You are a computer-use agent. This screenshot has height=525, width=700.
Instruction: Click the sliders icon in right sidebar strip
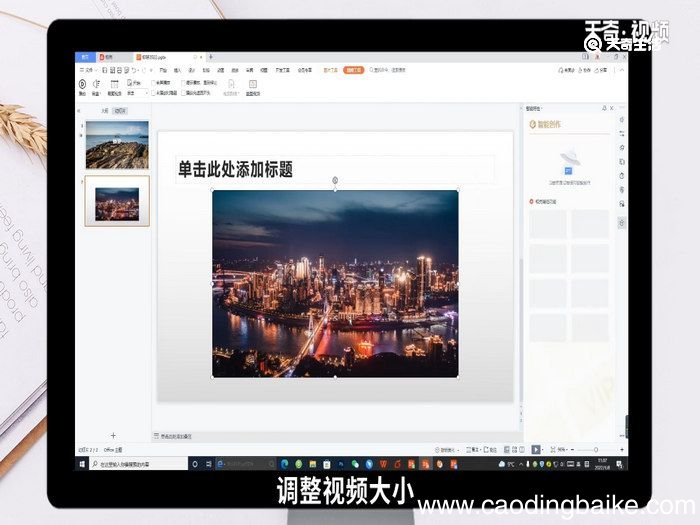click(x=622, y=133)
